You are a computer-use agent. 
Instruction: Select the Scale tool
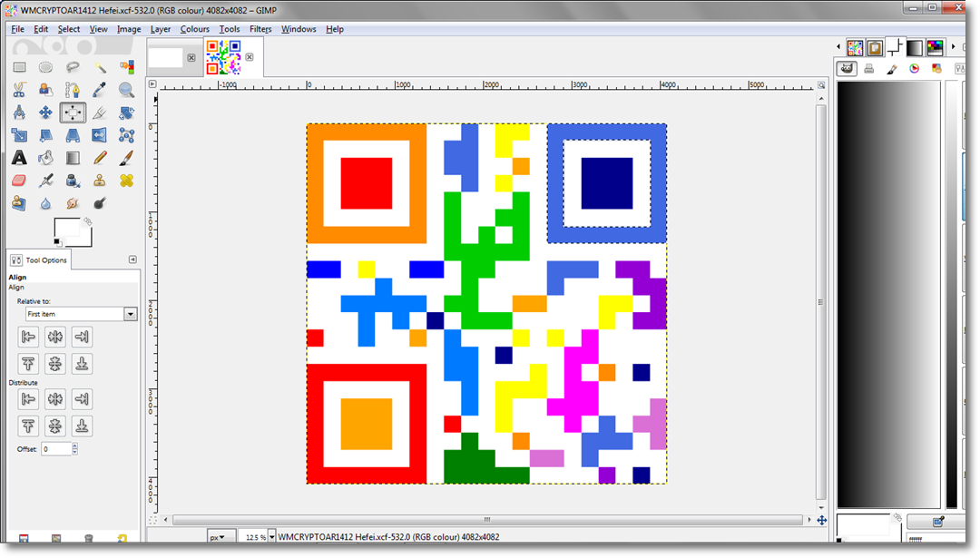tap(19, 135)
